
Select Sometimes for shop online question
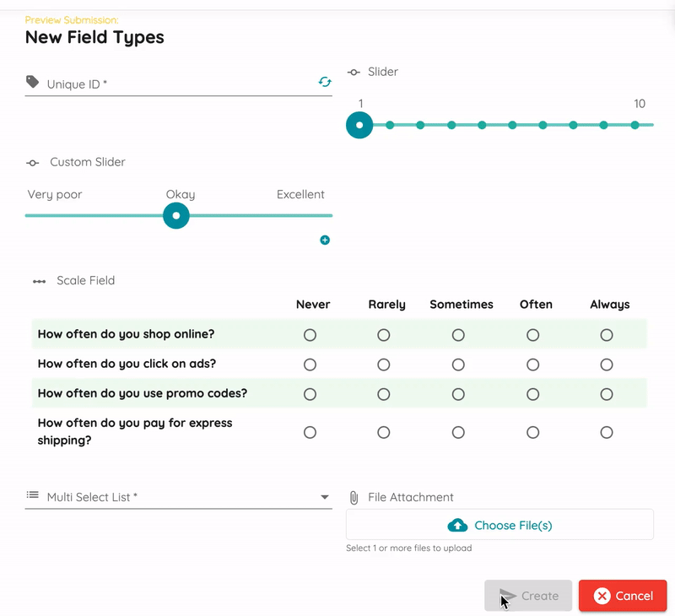tap(458, 335)
